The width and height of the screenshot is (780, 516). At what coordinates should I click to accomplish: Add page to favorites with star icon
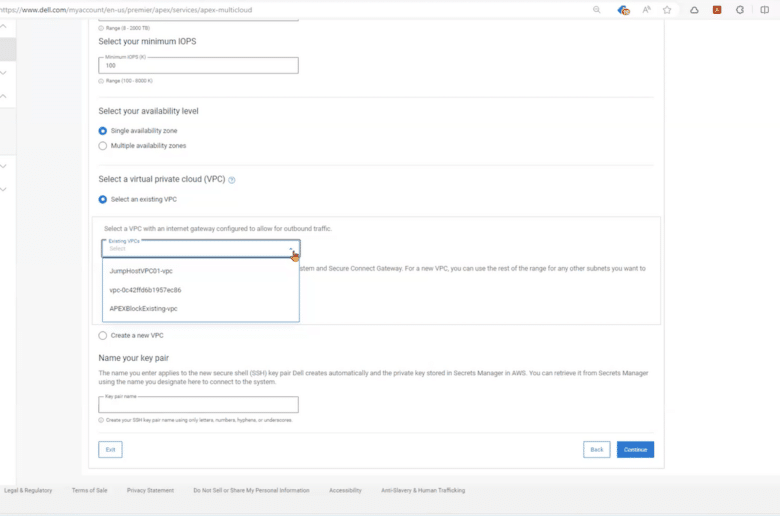click(x=667, y=9)
